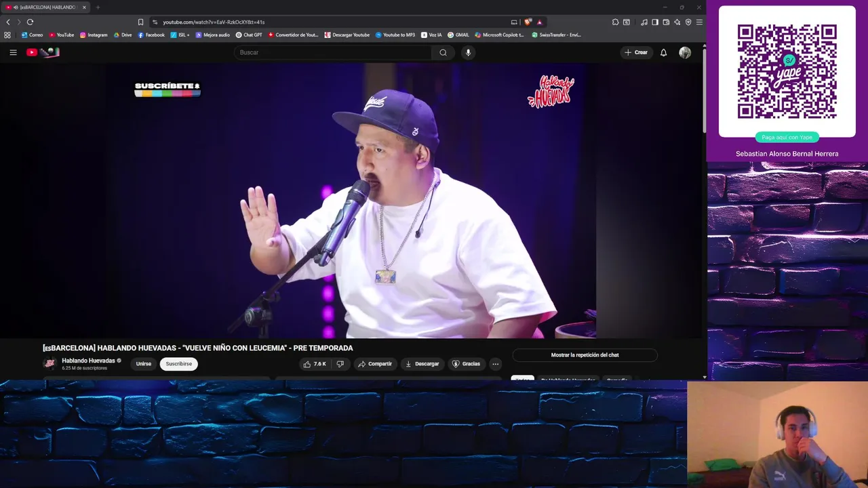Open a new browser tab

(x=98, y=7)
